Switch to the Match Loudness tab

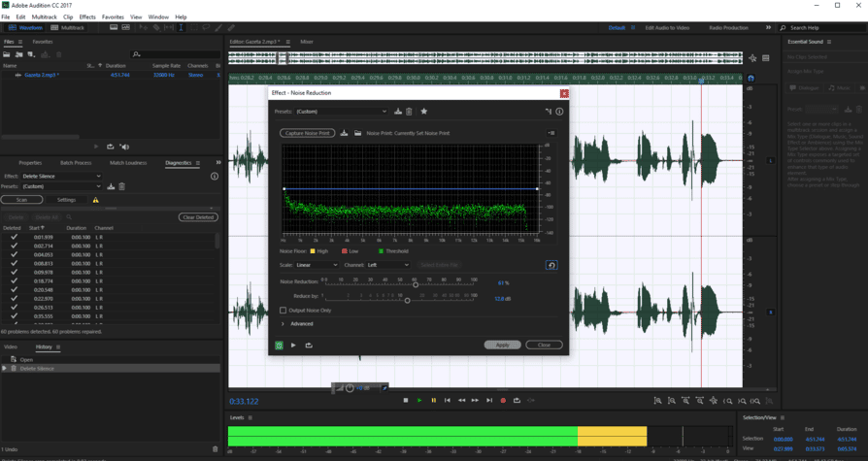coord(128,163)
